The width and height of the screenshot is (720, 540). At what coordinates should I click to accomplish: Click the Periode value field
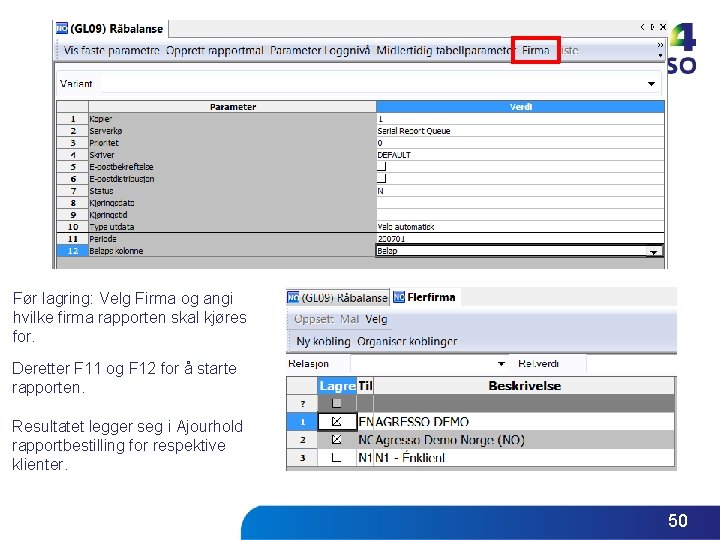520,239
